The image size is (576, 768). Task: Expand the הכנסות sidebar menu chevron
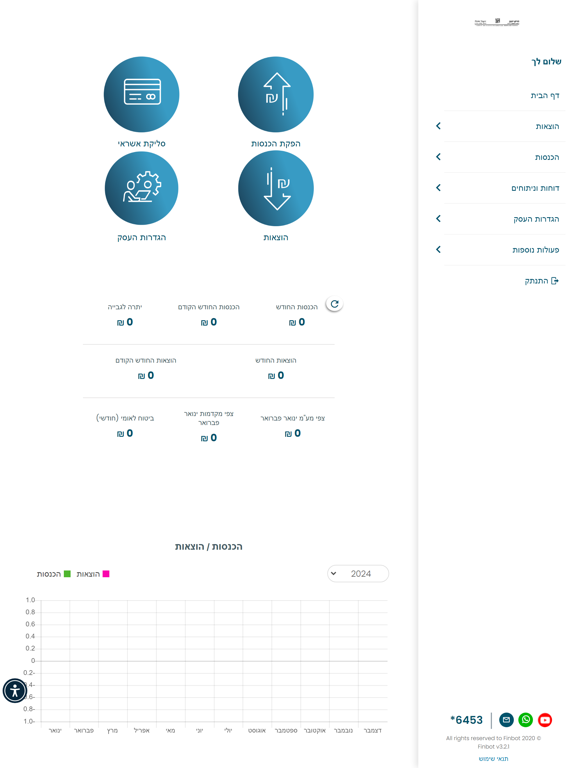coord(438,157)
